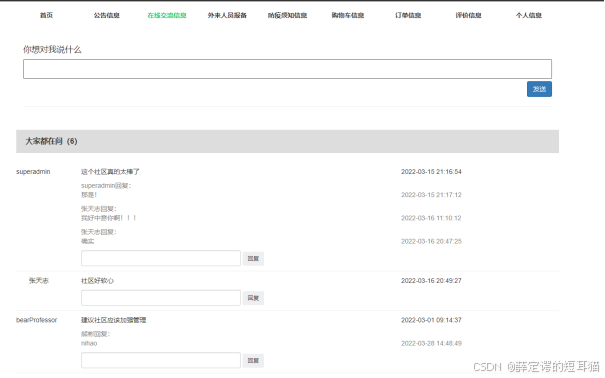Click the blue 发送 send button
The width and height of the screenshot is (605, 378).
coord(539,89)
